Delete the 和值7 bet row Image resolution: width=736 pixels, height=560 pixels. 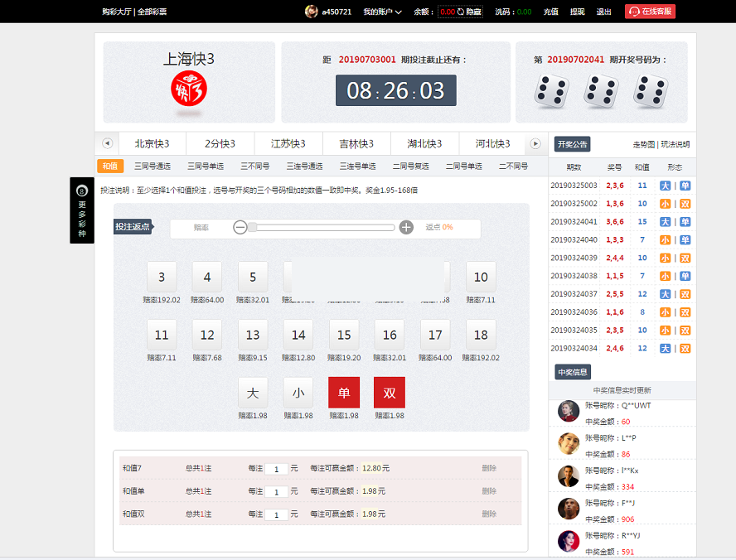[x=489, y=468]
